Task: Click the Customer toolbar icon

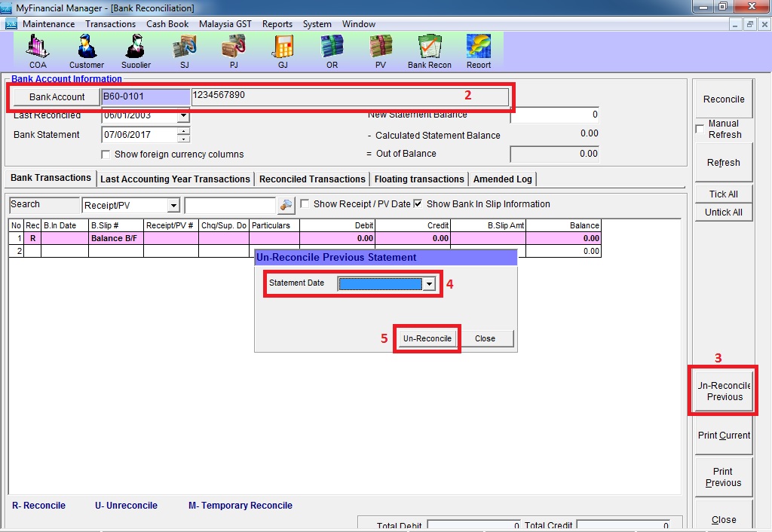Action: pyautogui.click(x=87, y=50)
